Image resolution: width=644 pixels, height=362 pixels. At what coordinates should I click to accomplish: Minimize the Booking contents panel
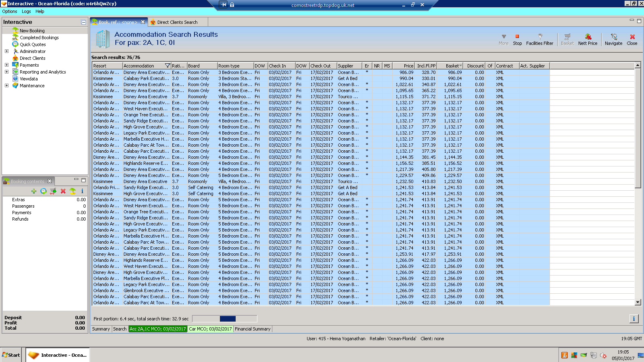point(76,179)
